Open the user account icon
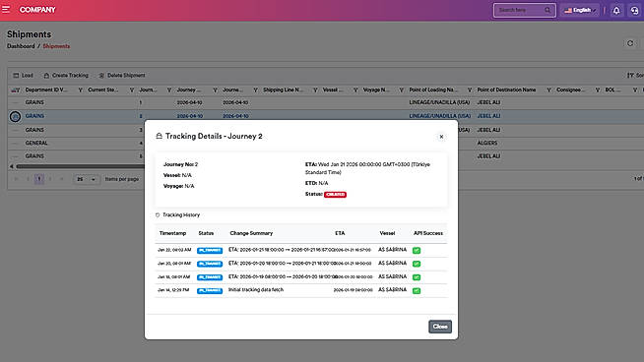 click(x=634, y=11)
